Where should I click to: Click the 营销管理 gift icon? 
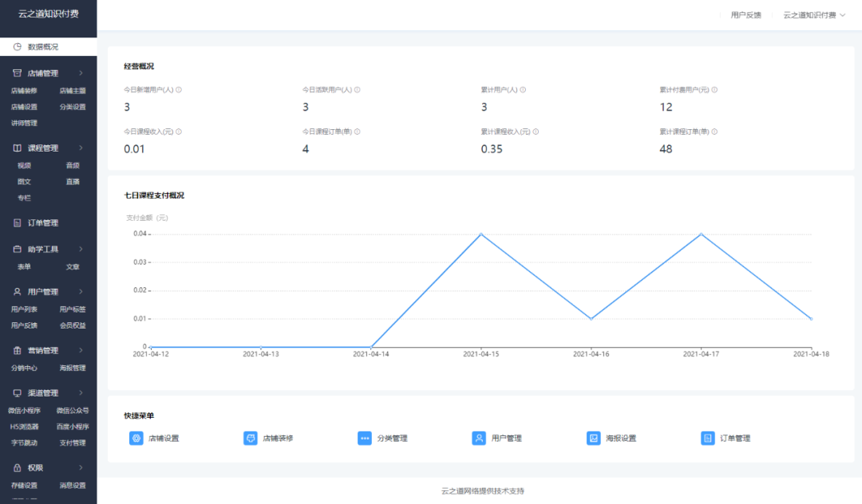(17, 350)
